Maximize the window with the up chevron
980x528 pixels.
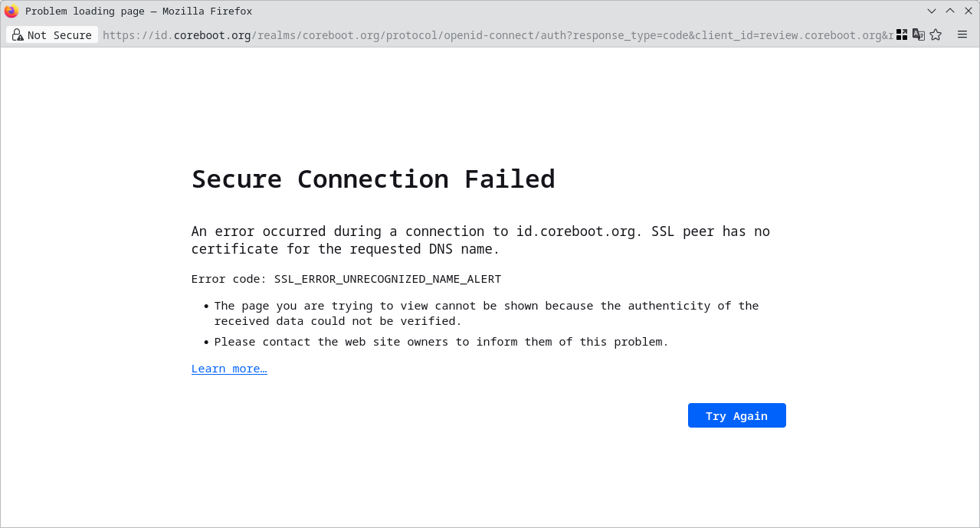pos(950,11)
